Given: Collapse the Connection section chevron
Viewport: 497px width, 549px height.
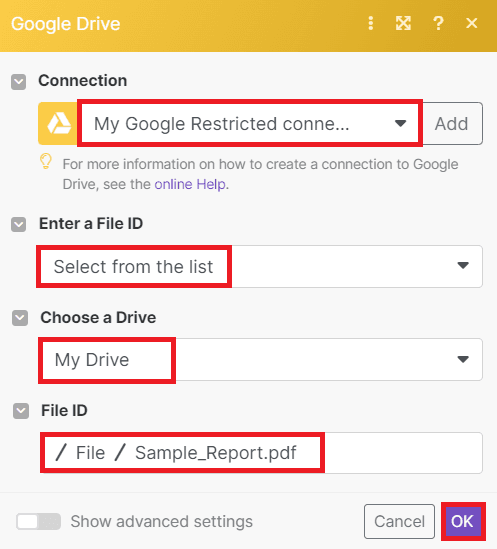Looking at the screenshot, I should click(x=19, y=82).
